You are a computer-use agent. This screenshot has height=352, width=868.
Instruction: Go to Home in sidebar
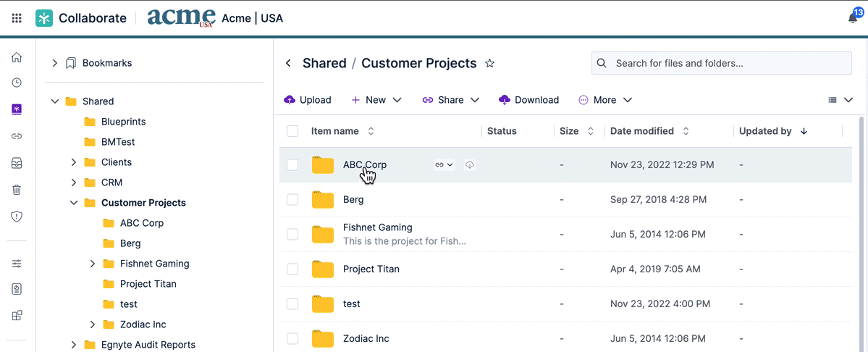click(17, 57)
